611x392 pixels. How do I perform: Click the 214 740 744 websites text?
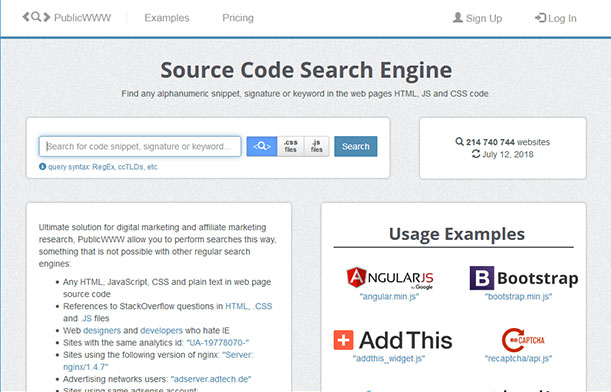tap(508, 142)
